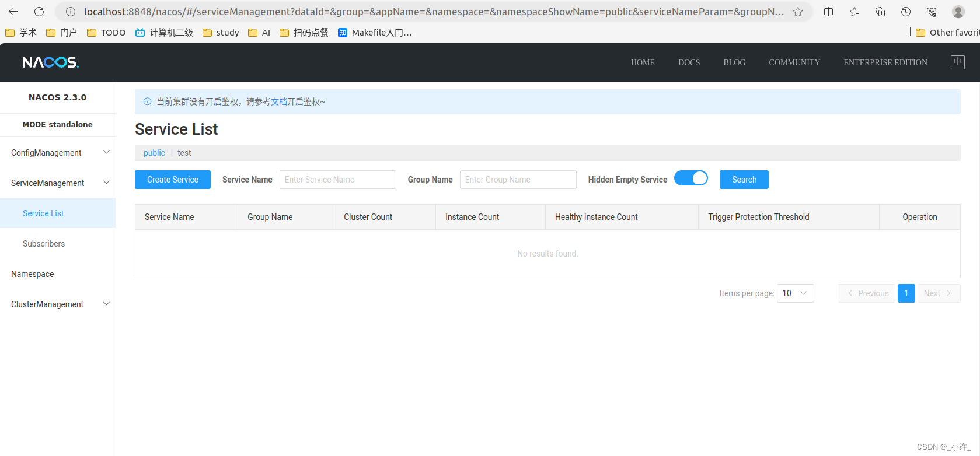Viewport: 980px width, 456px height.
Task: Click the Nacos logo
Action: (51, 62)
